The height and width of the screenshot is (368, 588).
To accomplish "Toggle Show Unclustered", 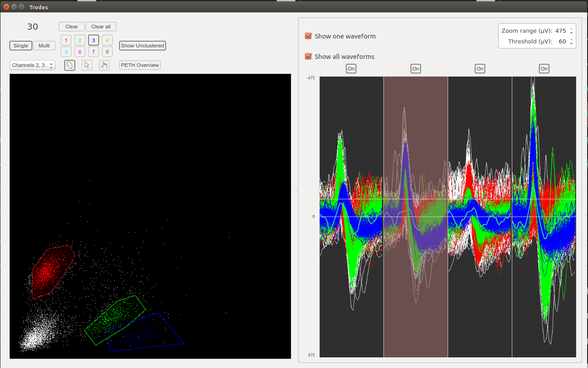I will (x=143, y=46).
